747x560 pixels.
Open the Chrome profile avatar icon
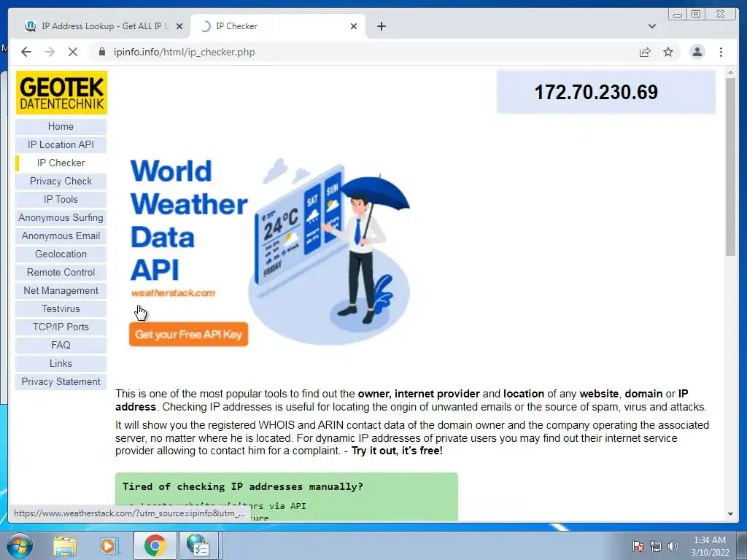[697, 52]
